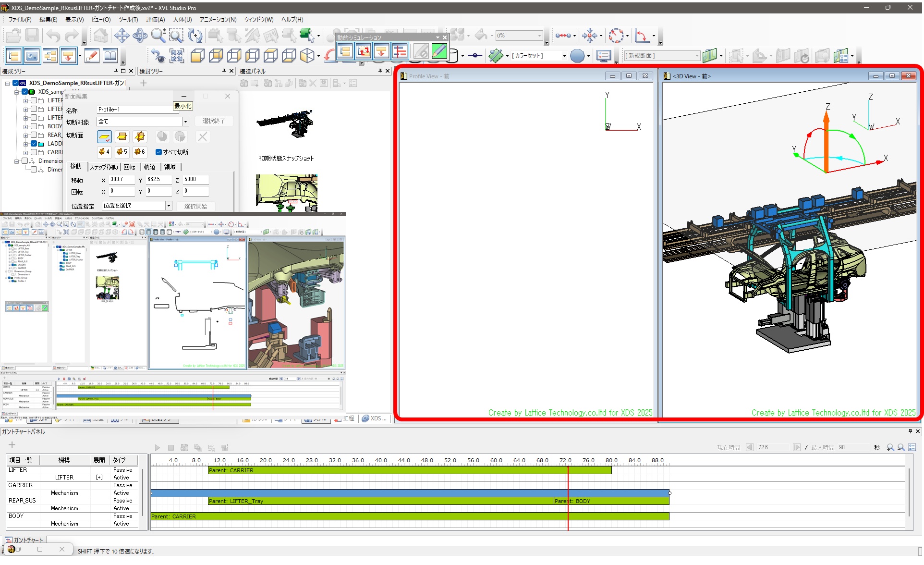Select the wireframe cube display mode
The image size is (924, 565).
click(234, 56)
